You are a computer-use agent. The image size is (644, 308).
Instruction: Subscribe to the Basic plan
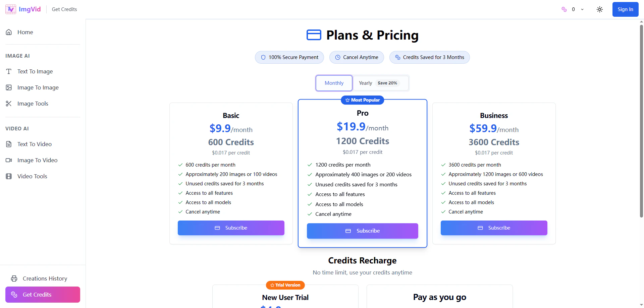point(231,228)
